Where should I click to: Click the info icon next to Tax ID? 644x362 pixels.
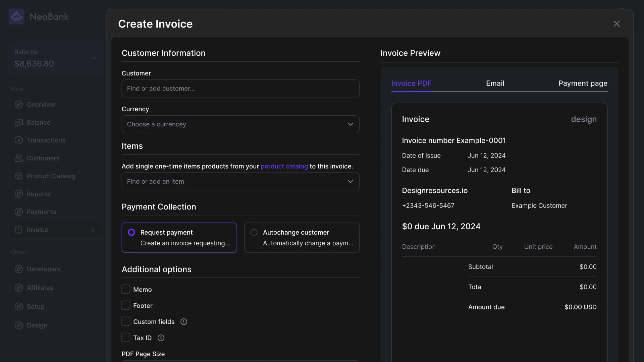pos(161,338)
